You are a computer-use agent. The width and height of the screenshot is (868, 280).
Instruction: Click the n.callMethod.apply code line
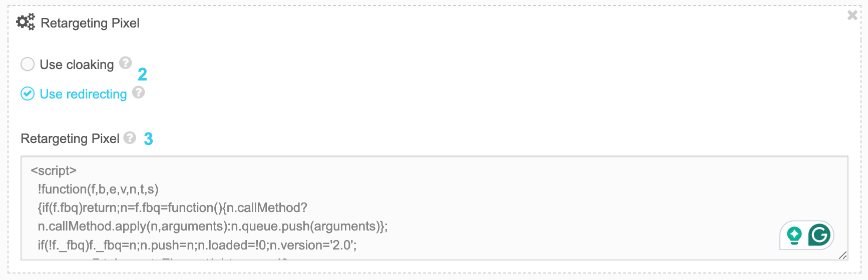213,226
